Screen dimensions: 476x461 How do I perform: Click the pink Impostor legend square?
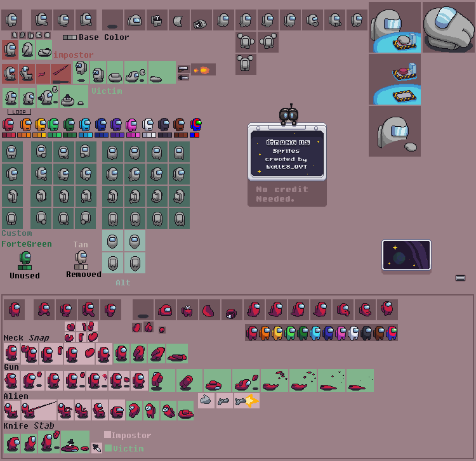[x=107, y=434]
